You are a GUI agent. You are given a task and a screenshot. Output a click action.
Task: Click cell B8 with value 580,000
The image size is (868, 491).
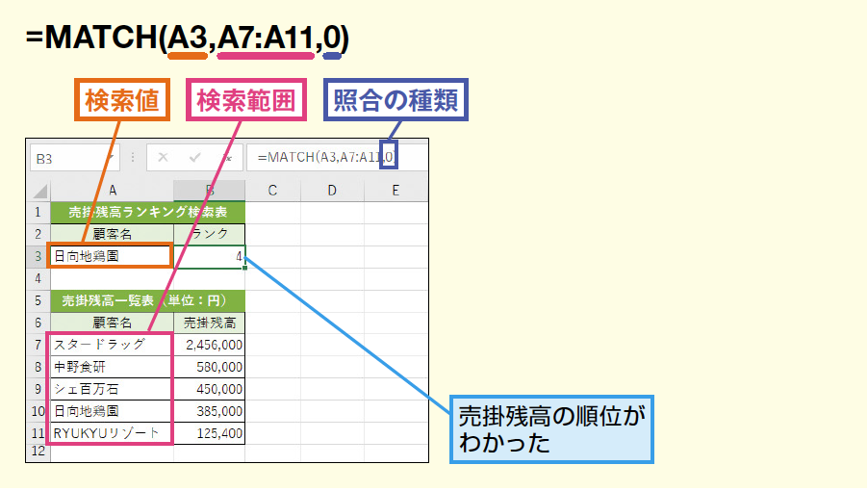click(x=210, y=366)
